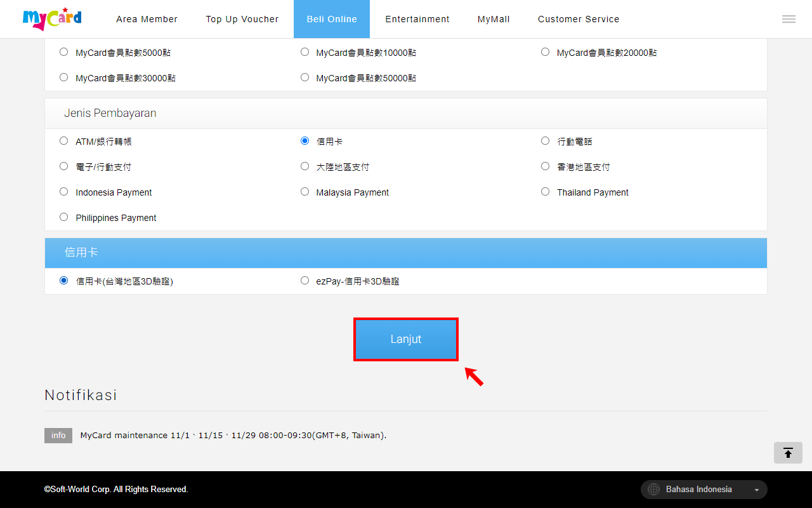Click the info tag label
Viewport: 812px width, 508px height.
pyautogui.click(x=58, y=436)
